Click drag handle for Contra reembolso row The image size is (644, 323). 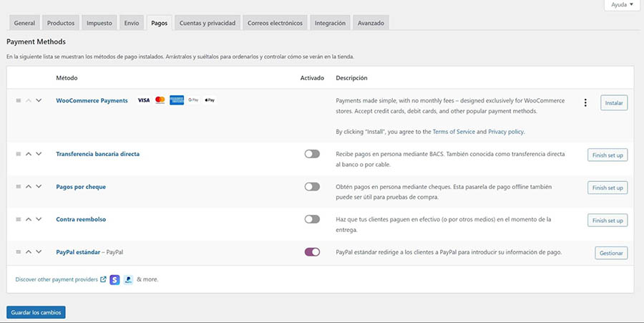(19, 219)
